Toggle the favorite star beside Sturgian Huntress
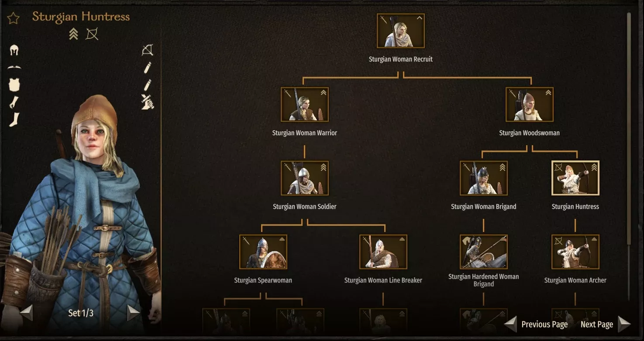Image resolution: width=644 pixels, height=341 pixels. pyautogui.click(x=13, y=18)
